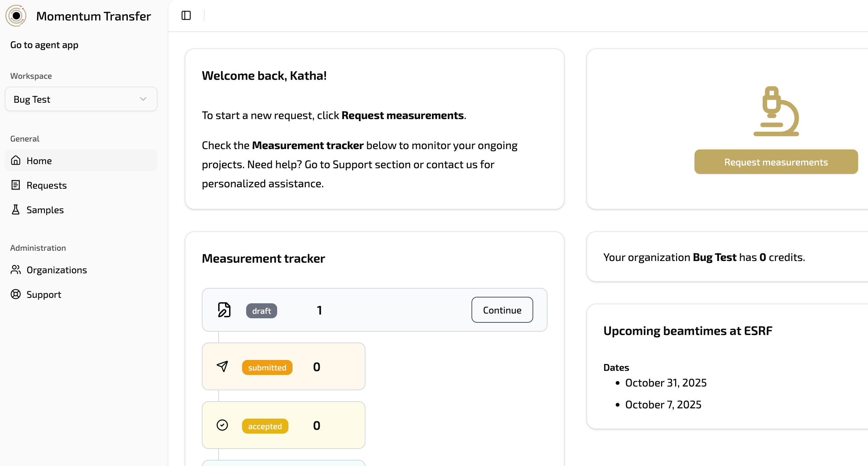Click the Home house icon
The height and width of the screenshot is (466, 868).
click(16, 160)
